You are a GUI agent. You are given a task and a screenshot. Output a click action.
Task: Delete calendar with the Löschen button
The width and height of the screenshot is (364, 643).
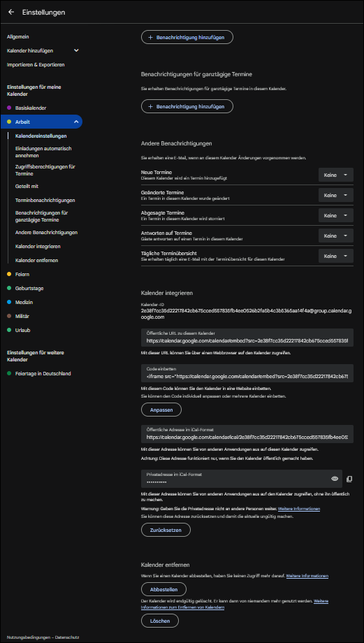click(x=160, y=621)
